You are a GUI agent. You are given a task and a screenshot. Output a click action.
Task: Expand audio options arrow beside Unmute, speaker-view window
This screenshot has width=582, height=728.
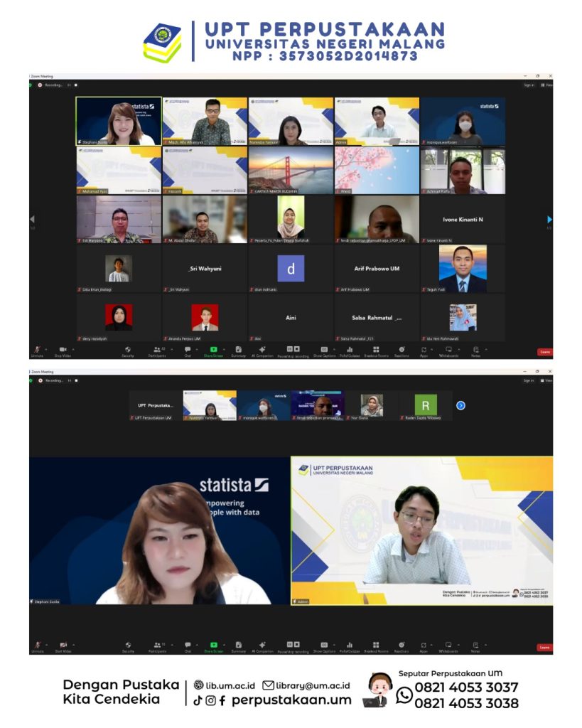46,644
